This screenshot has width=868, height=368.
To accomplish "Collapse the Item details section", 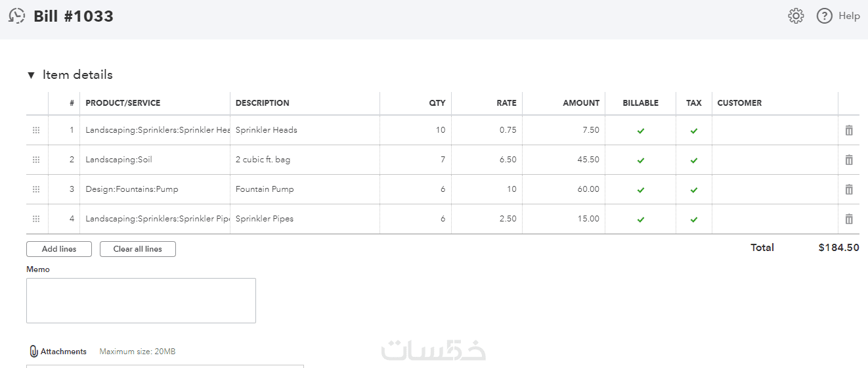I will click(31, 76).
